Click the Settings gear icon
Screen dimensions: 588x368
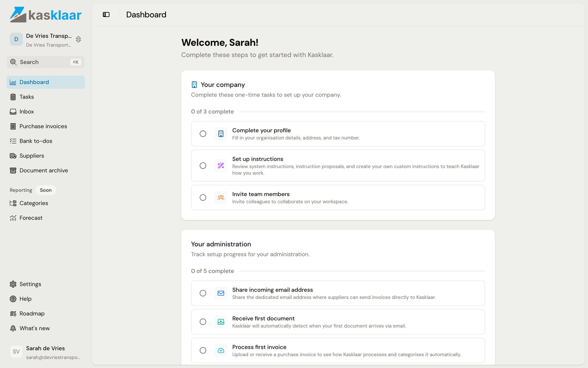point(13,284)
